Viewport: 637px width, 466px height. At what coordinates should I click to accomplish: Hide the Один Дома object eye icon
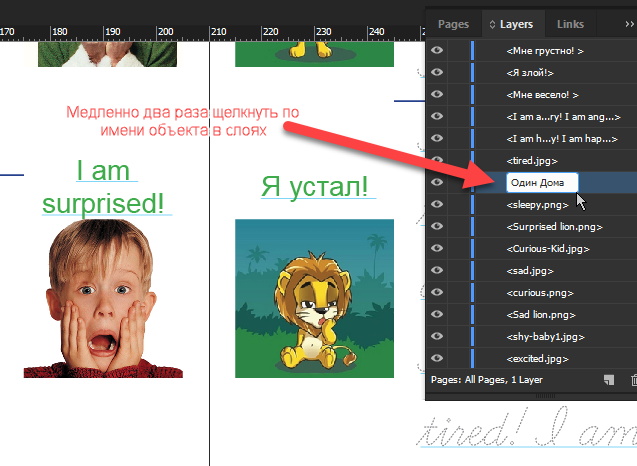coord(437,182)
